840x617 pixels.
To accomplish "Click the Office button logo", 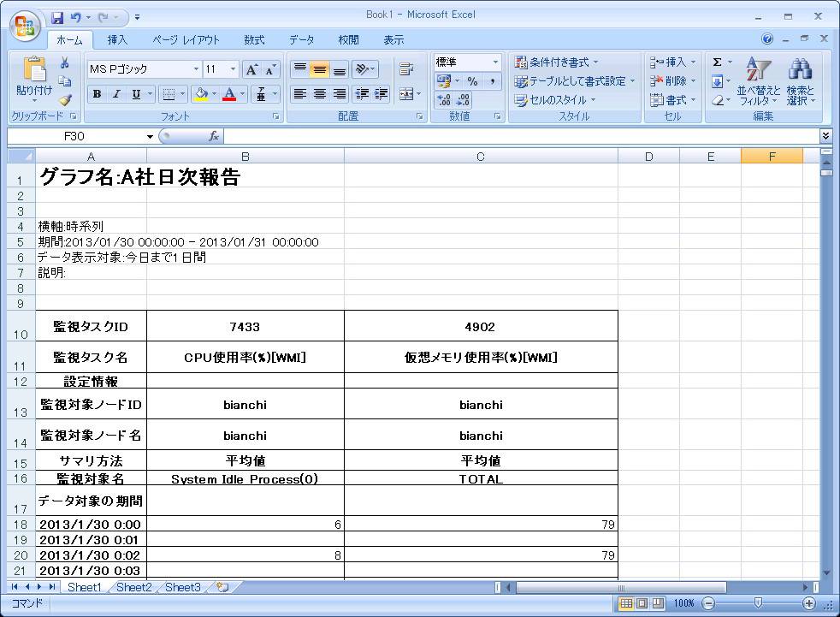I will point(25,25).
